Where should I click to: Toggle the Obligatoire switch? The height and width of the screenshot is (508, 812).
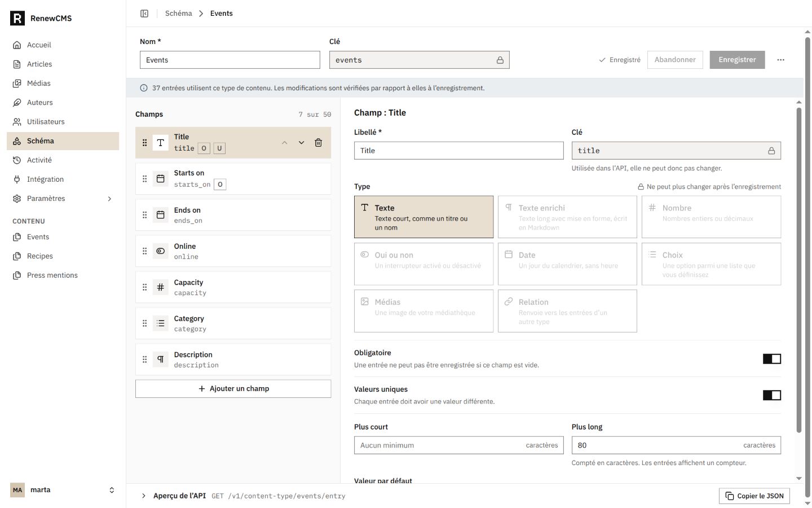771,359
